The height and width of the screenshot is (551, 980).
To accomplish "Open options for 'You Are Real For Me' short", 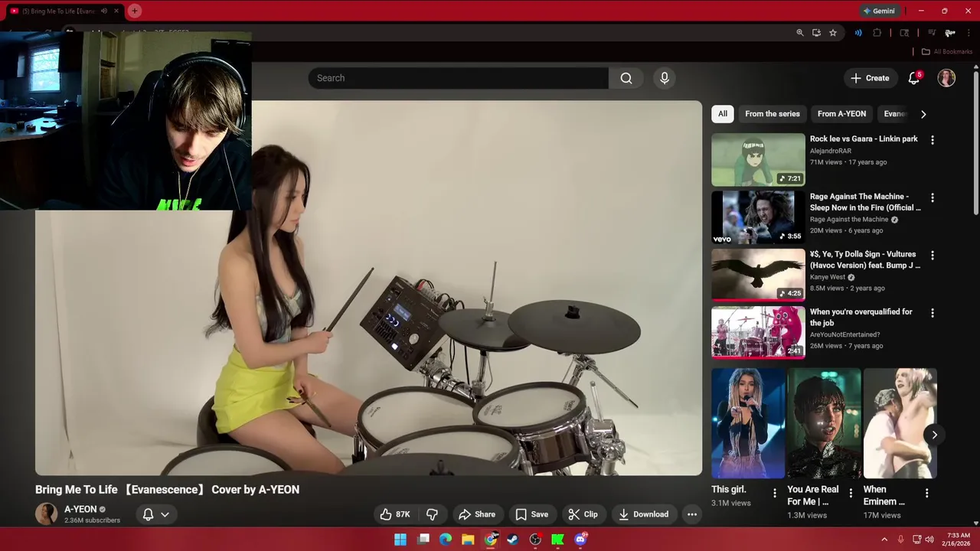I will point(850,494).
